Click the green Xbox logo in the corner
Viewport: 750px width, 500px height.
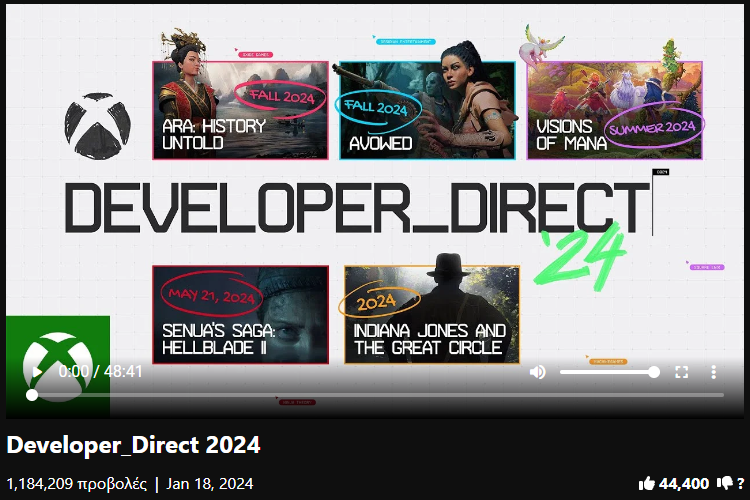(x=58, y=366)
